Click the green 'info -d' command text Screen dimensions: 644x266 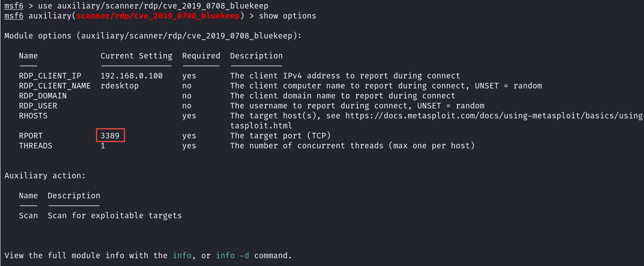(x=232, y=255)
